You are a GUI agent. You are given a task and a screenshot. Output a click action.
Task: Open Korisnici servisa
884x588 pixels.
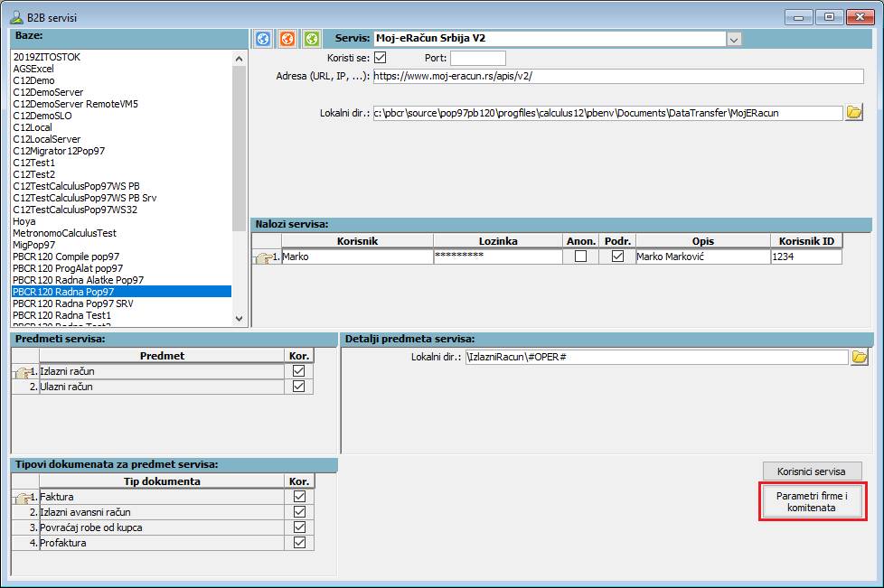coord(812,471)
